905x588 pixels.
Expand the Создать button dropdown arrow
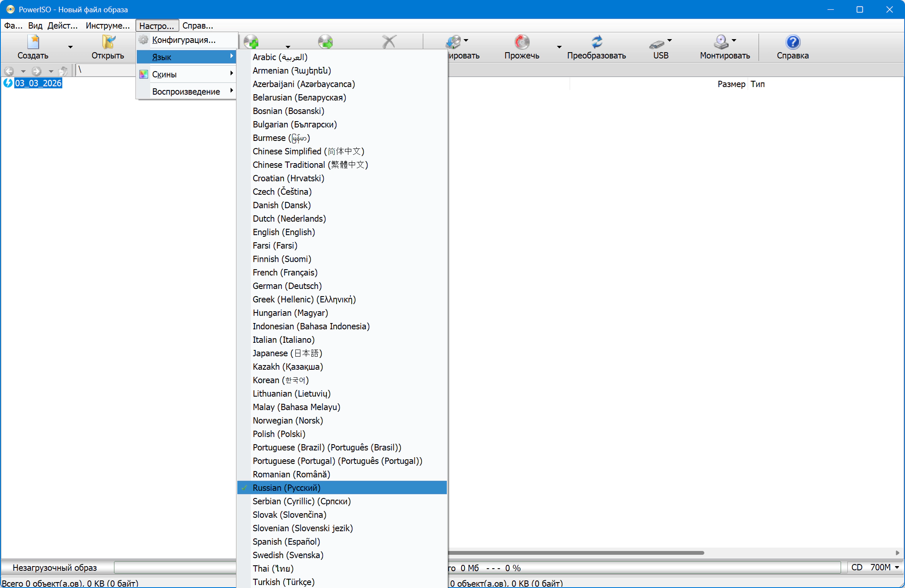(x=70, y=47)
